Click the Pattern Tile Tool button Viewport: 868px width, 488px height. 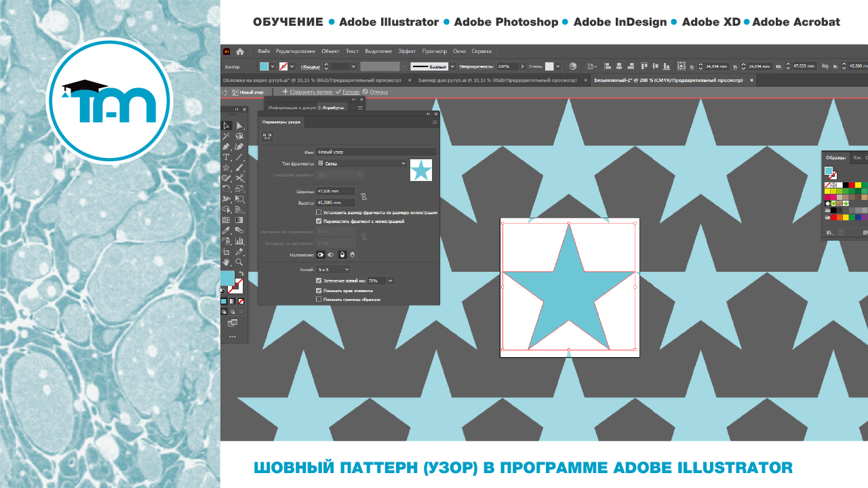pos(267,136)
